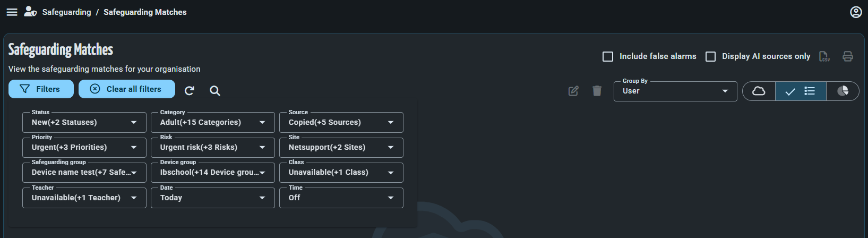868x238 pixels.
Task: Tick Display AI sources only checkbox
Action: [x=710, y=56]
